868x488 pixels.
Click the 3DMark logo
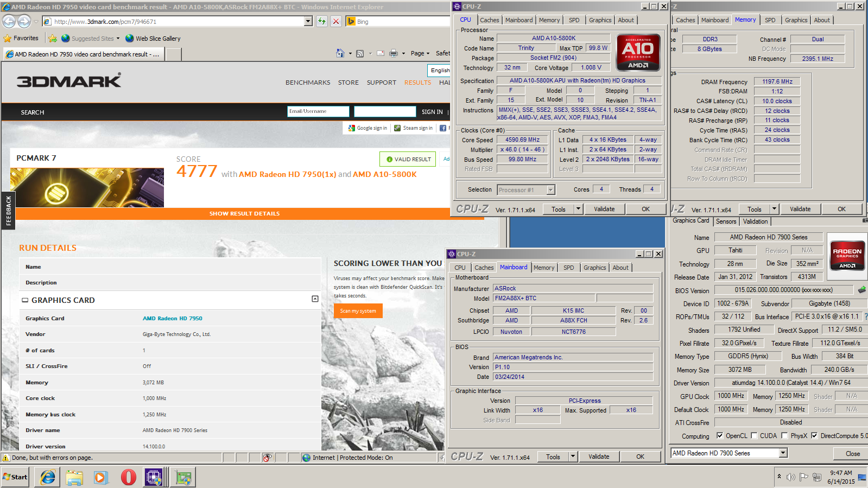click(x=69, y=81)
